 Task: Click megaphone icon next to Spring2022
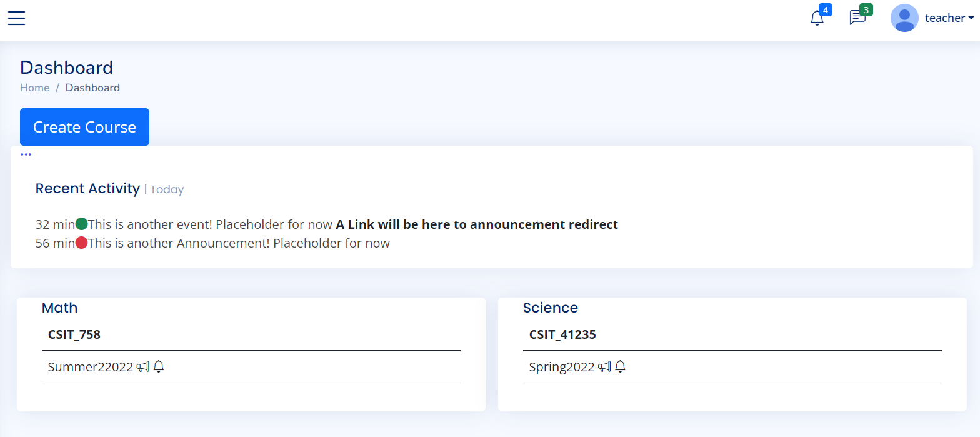pyautogui.click(x=604, y=367)
